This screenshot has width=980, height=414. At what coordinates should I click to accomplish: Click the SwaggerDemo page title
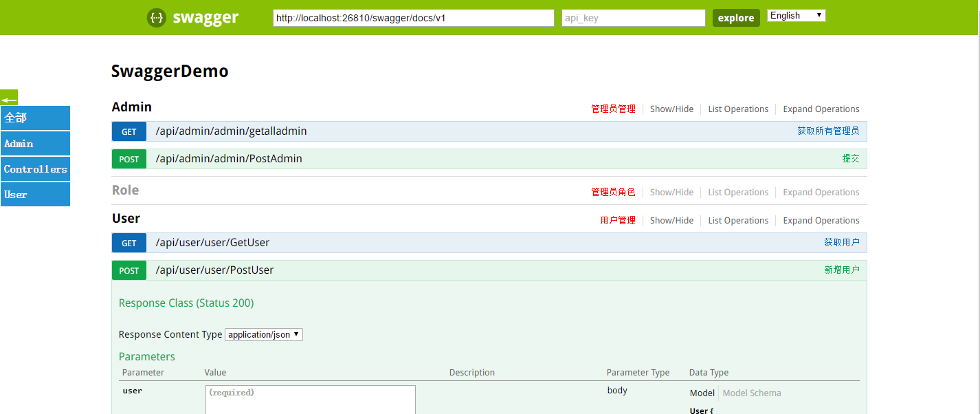point(170,71)
